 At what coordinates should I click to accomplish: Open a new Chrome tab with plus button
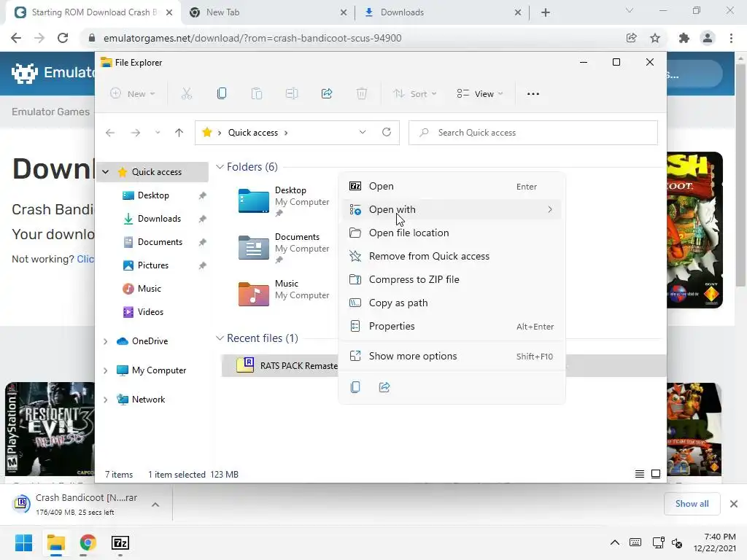point(546,12)
